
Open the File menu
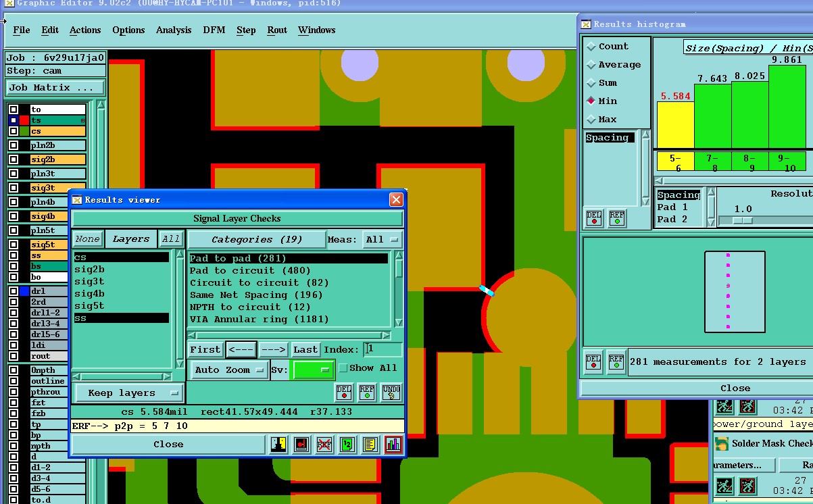pyautogui.click(x=22, y=30)
